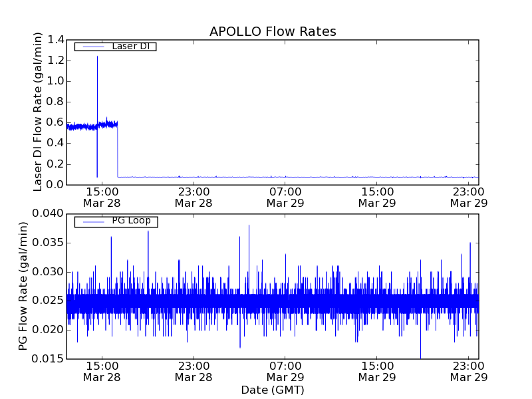Click the Laser DI step drop to 0.08

[x=118, y=151]
